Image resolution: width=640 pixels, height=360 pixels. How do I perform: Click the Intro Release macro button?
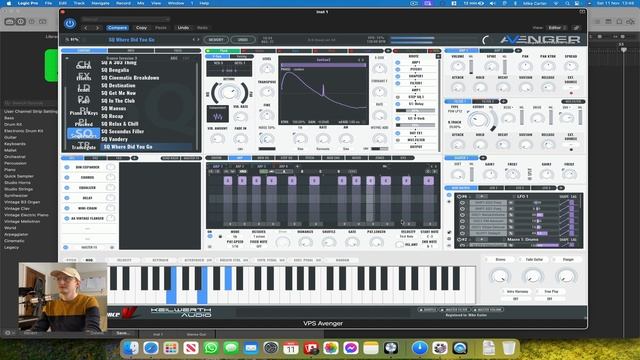click(x=518, y=291)
